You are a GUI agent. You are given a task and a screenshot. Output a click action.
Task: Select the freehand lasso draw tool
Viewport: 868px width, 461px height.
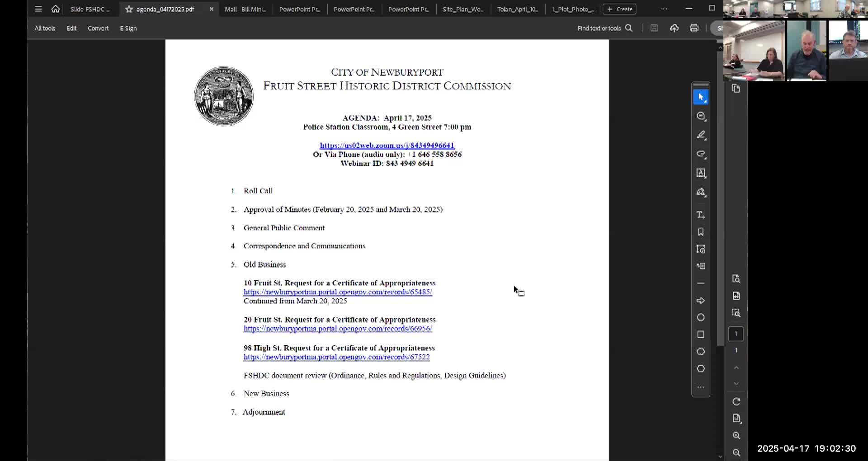[701, 154]
